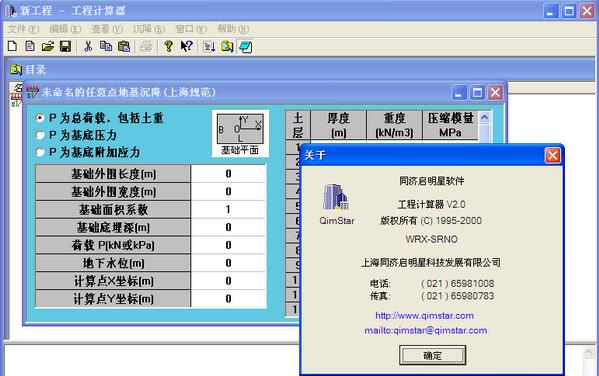
Task: Close the settlement child window
Action: point(495,93)
